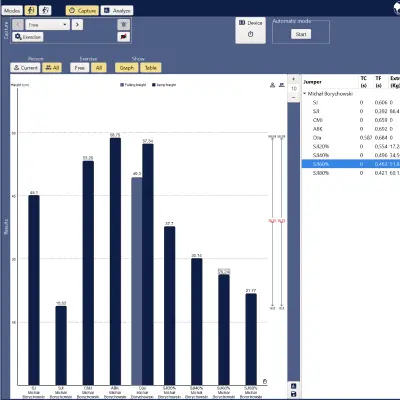Open the Modes button
Image resolution: width=400 pixels, height=400 pixels.
click(x=12, y=11)
